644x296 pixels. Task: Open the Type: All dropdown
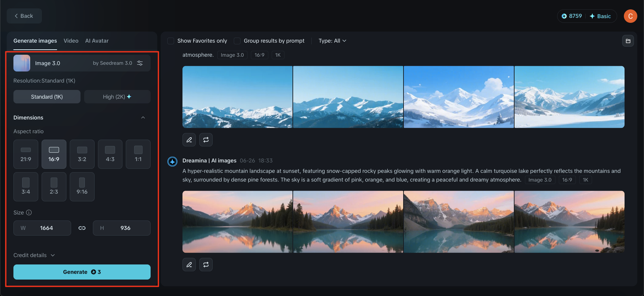click(332, 41)
